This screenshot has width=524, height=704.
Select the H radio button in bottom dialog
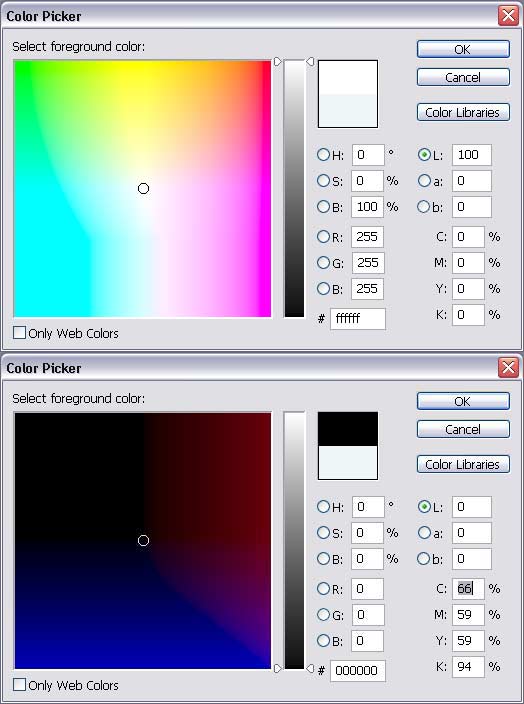point(323,507)
